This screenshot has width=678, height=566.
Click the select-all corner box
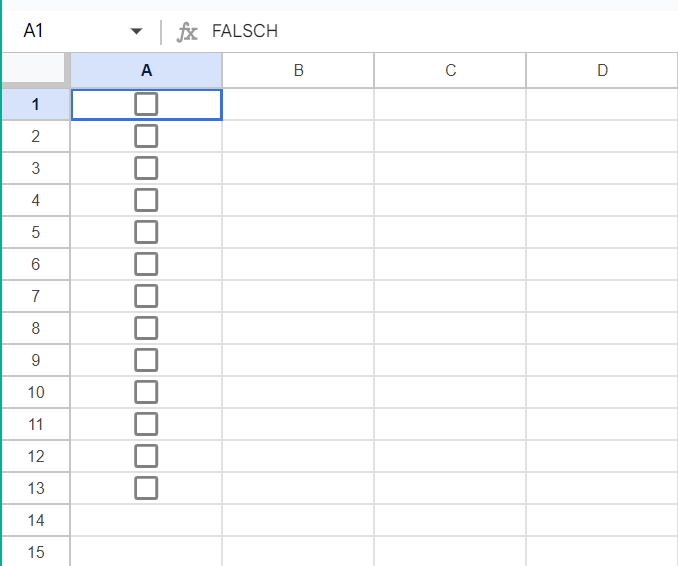(x=36, y=69)
